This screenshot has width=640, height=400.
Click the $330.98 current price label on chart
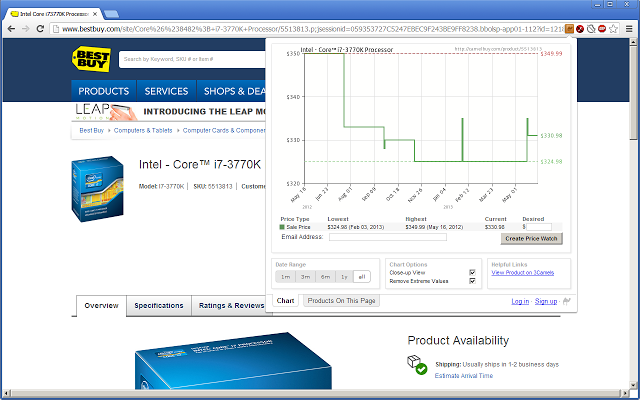point(551,136)
